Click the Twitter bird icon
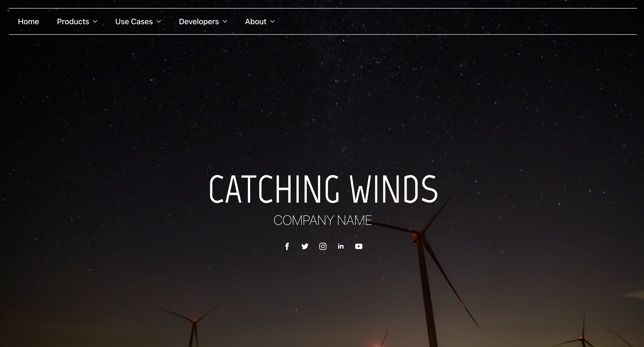Screen dimensions: 644x347 [x=305, y=247]
